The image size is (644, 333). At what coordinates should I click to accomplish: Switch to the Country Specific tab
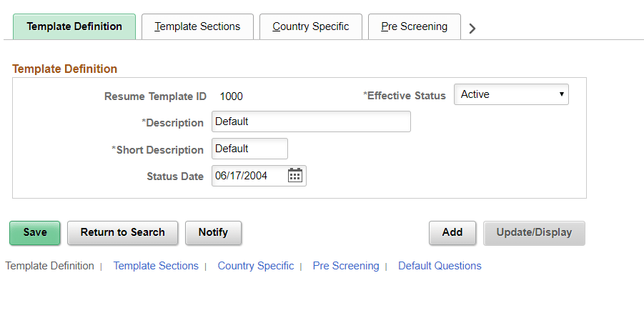coord(311,26)
